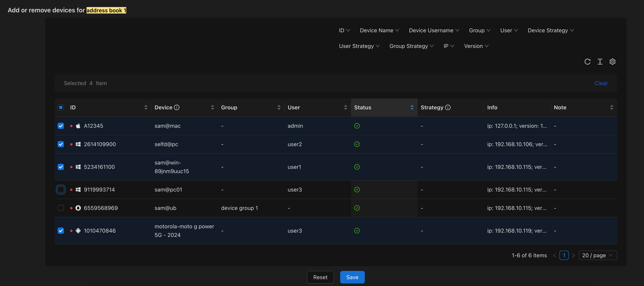The height and width of the screenshot is (286, 644).
Task: Click device name sam@win-89jnm9uuc15
Action: [172, 167]
